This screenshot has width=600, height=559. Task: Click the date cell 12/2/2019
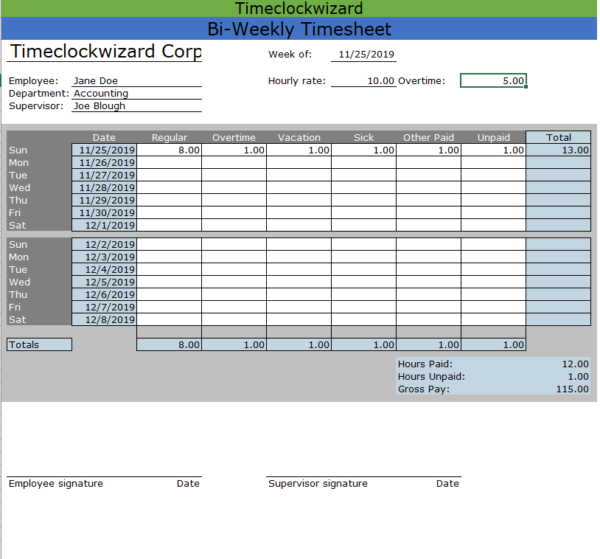click(x=104, y=244)
